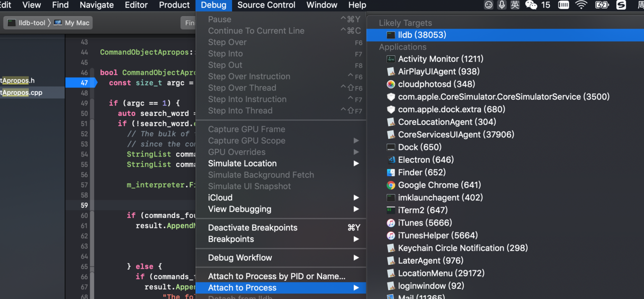This screenshot has width=644, height=299.
Task: Open the Product menu
Action: click(x=175, y=5)
